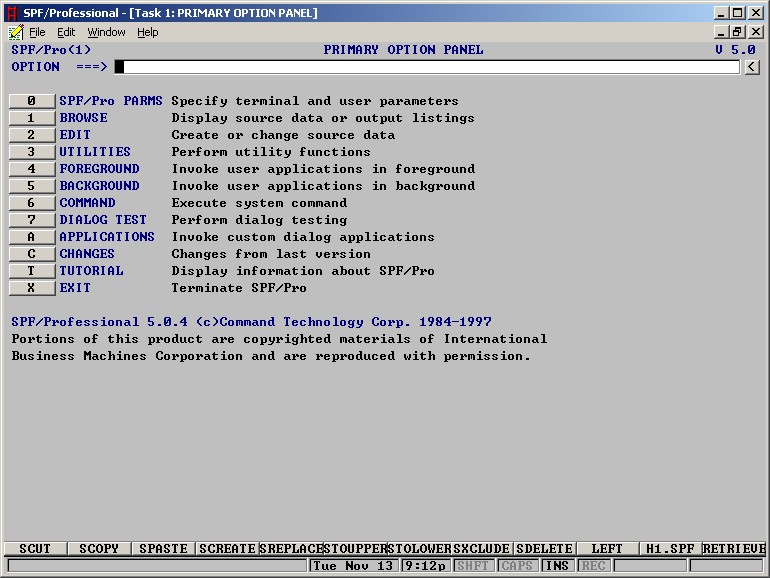
Task: Click the SPF/Professional app icon in title bar
Action: 12,13
